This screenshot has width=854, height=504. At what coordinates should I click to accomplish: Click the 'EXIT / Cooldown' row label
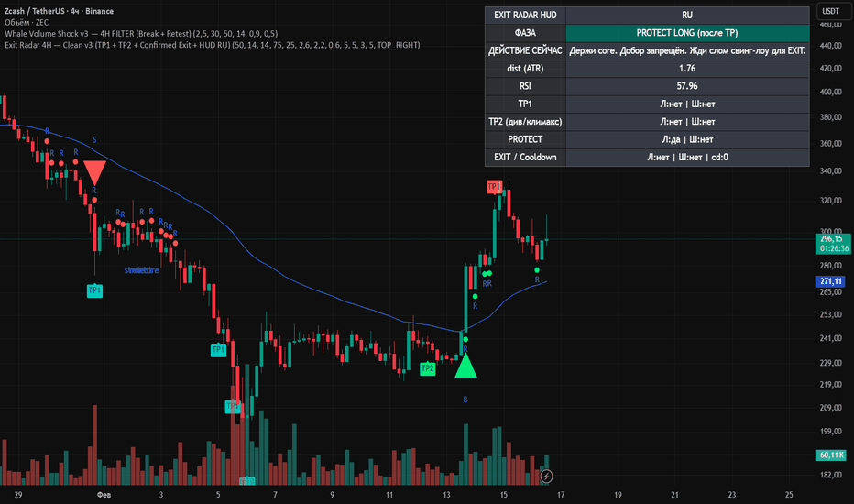(x=526, y=157)
